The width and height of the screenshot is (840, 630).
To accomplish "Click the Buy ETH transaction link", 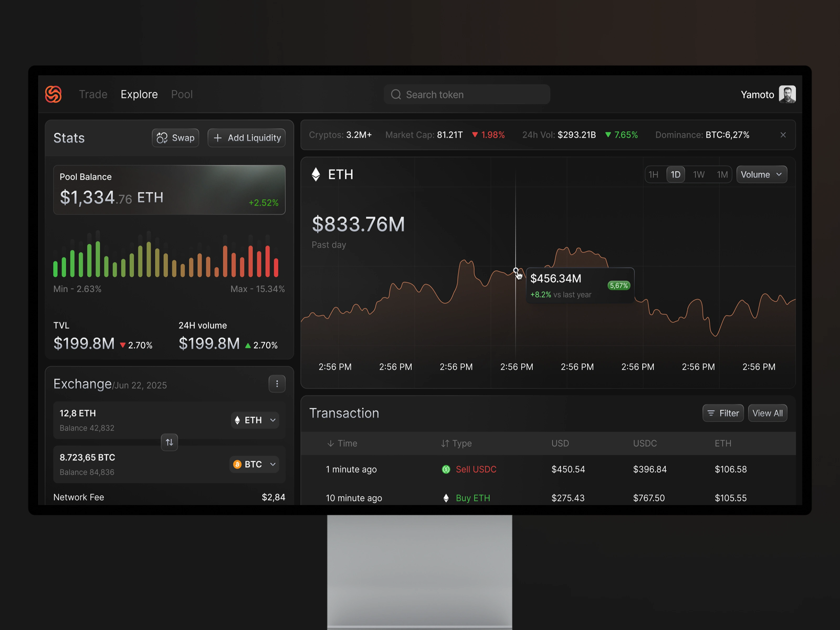I will (473, 498).
